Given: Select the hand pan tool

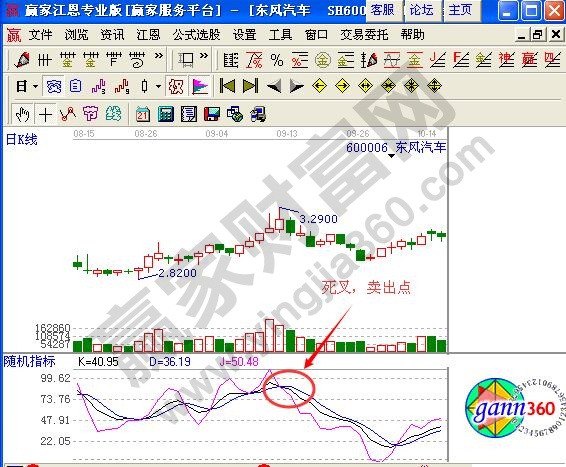Looking at the screenshot, I should click(x=22, y=114).
